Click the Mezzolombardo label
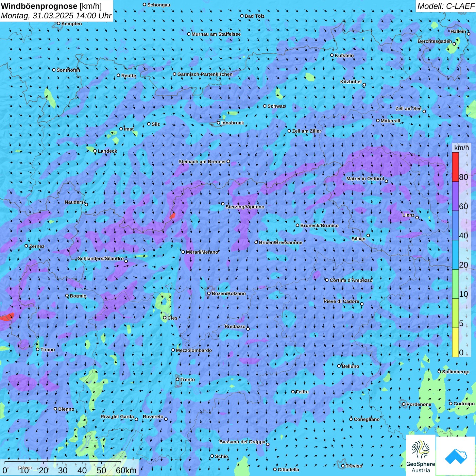 point(194,350)
